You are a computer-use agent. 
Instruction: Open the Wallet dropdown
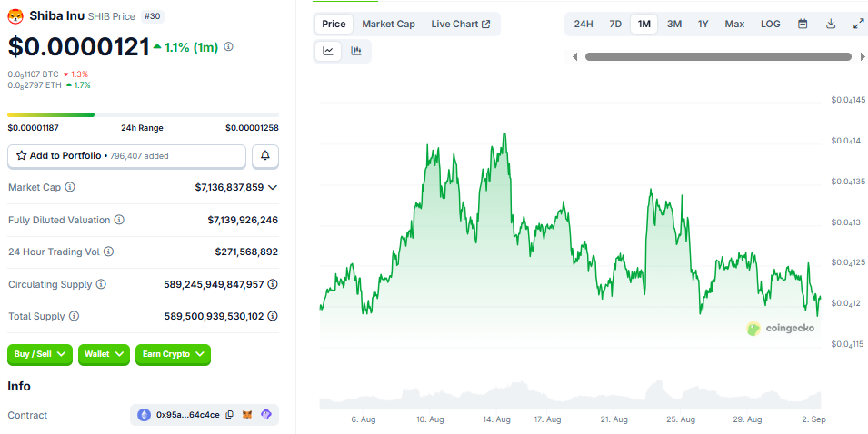(x=105, y=354)
